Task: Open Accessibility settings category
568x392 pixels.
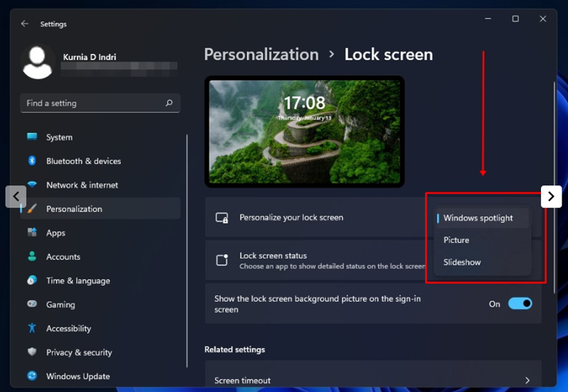Action: tap(100, 328)
